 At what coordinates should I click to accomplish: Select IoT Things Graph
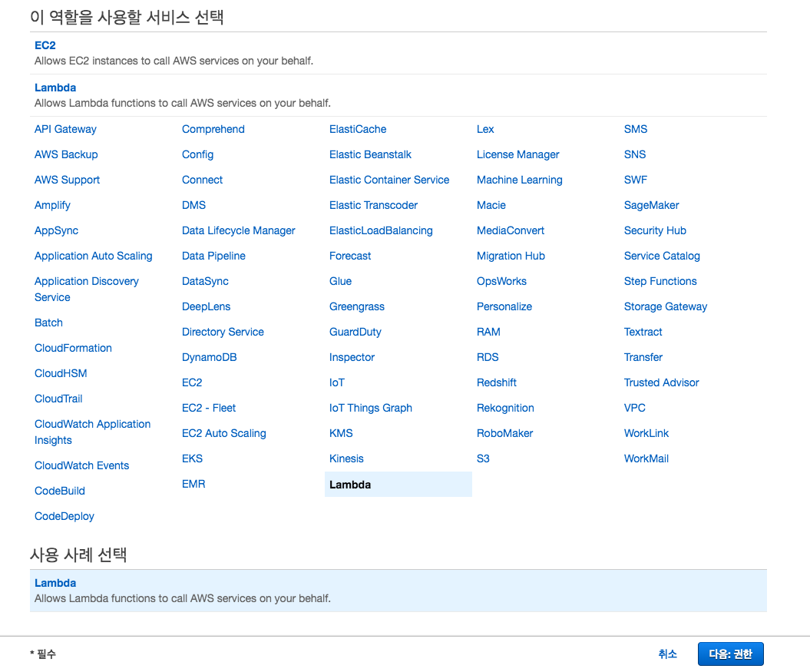click(371, 408)
